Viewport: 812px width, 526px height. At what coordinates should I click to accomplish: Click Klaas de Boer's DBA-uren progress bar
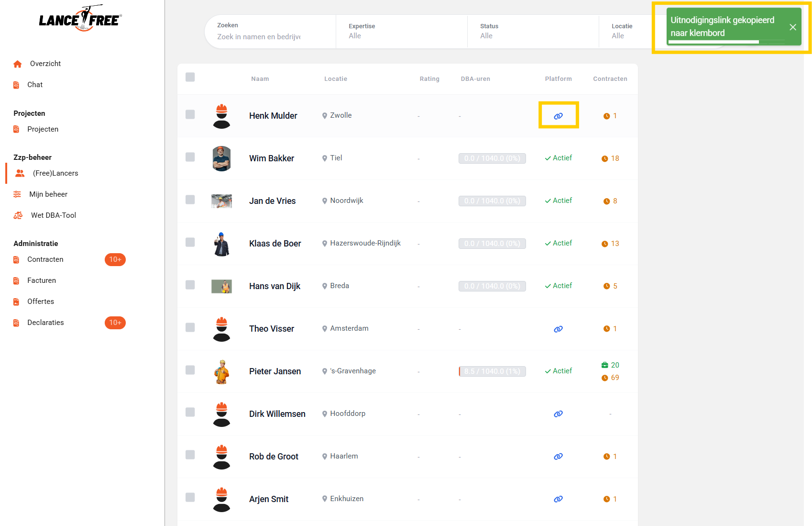(x=492, y=244)
